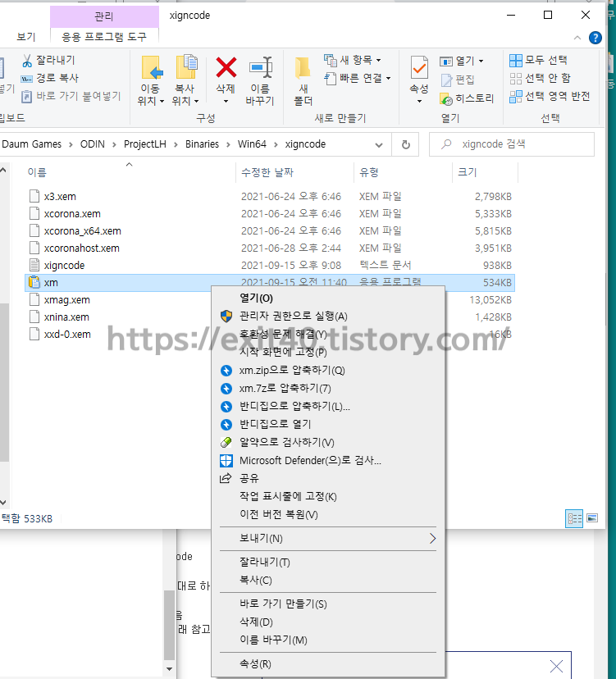Click the blue Help question mark icon
The width and height of the screenshot is (616, 679).
click(x=595, y=38)
